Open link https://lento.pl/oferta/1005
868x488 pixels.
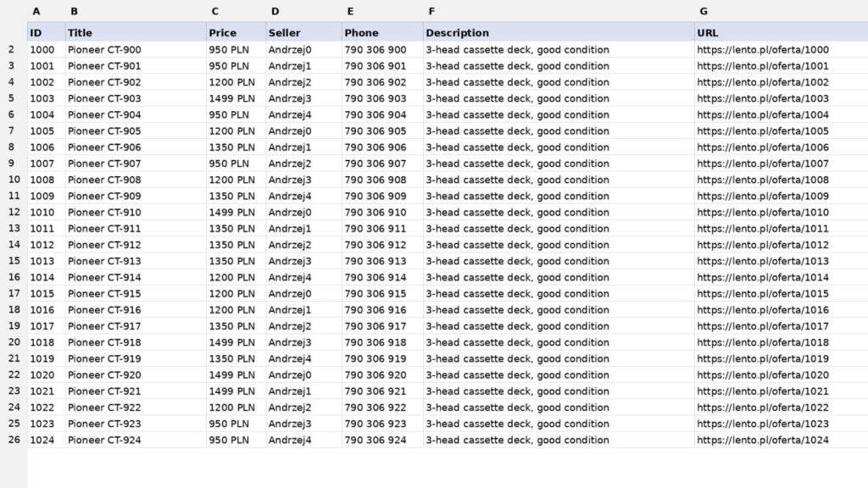point(763,131)
